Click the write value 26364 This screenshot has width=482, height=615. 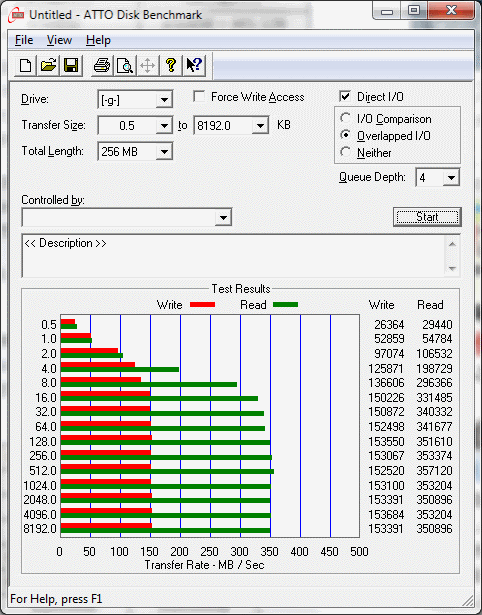[389, 325]
